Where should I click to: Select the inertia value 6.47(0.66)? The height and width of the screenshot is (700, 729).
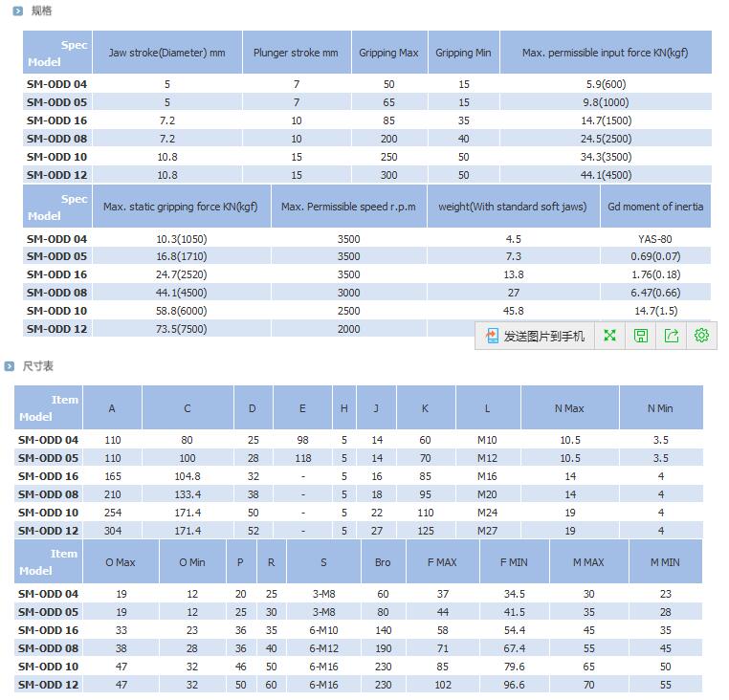pyautogui.click(x=655, y=293)
